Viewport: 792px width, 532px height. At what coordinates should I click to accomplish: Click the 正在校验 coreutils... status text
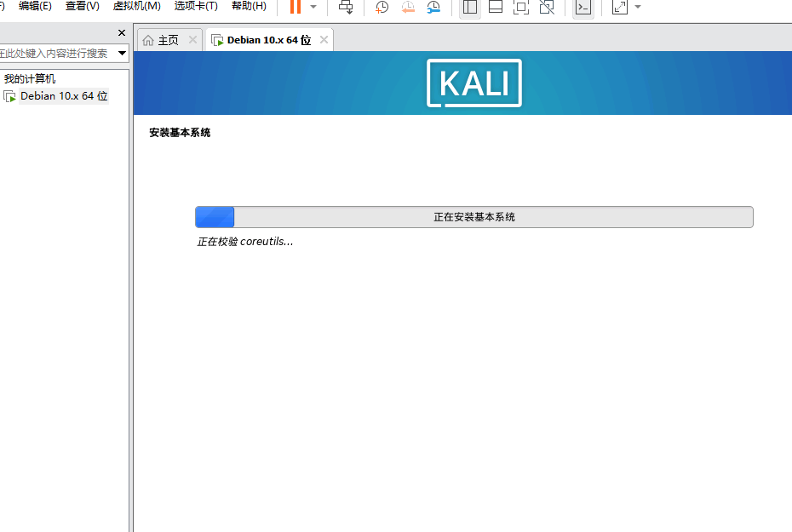tap(245, 242)
